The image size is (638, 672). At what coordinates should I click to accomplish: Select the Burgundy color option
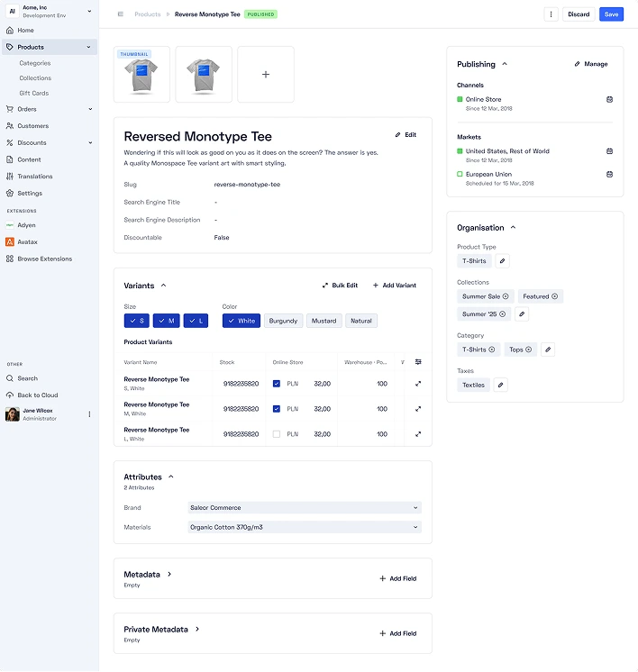coord(284,321)
